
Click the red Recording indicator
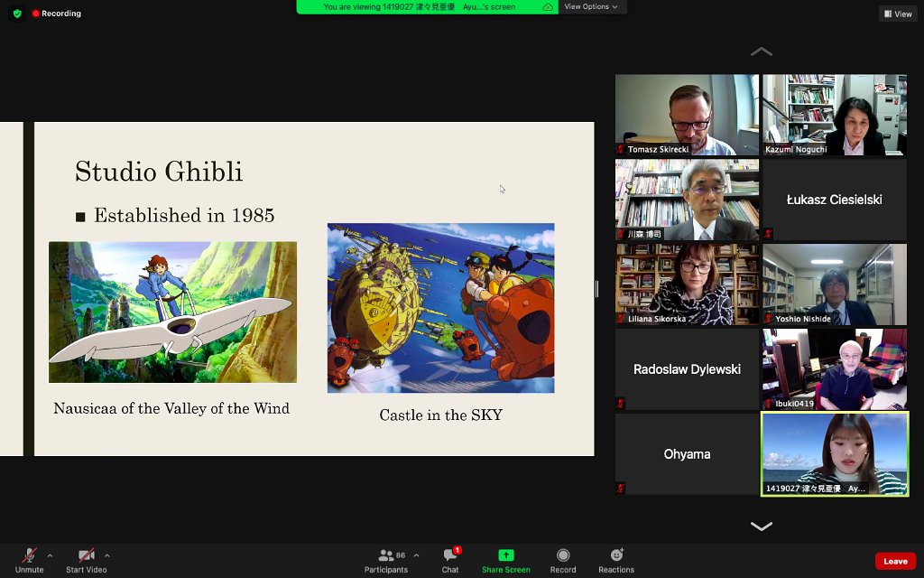57,13
